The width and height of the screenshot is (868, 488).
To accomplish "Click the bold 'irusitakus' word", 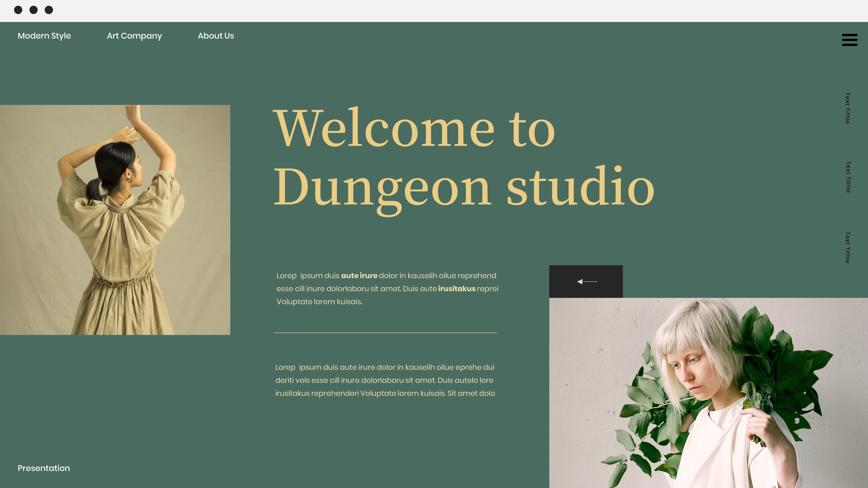I will (457, 289).
